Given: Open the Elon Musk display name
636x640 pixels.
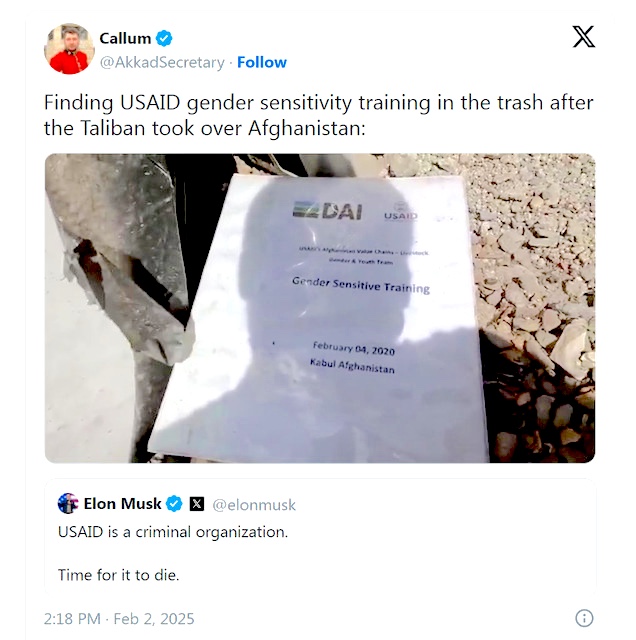Looking at the screenshot, I should tap(122, 504).
